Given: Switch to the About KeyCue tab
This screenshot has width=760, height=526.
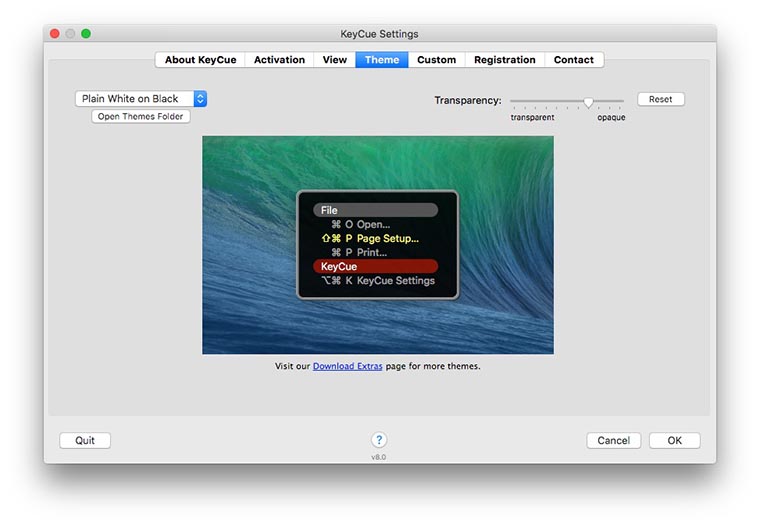Looking at the screenshot, I should point(200,60).
